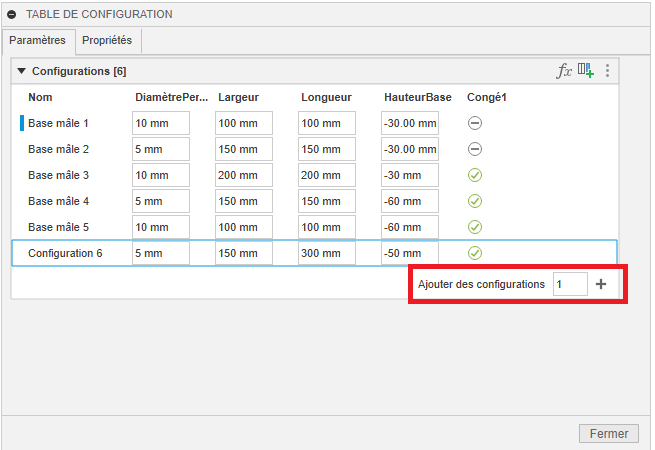This screenshot has width=655, height=450.
Task: Open the fx parameters formula icon
Action: point(564,71)
